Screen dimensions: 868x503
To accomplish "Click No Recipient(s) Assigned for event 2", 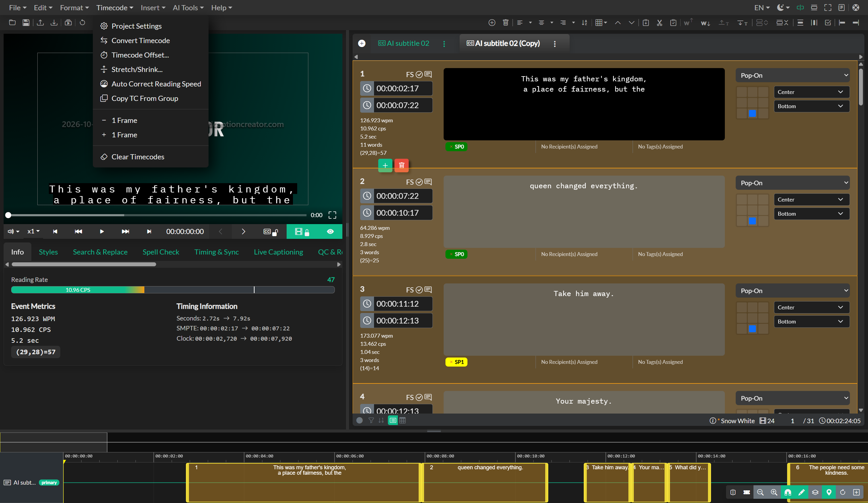I will point(569,254).
